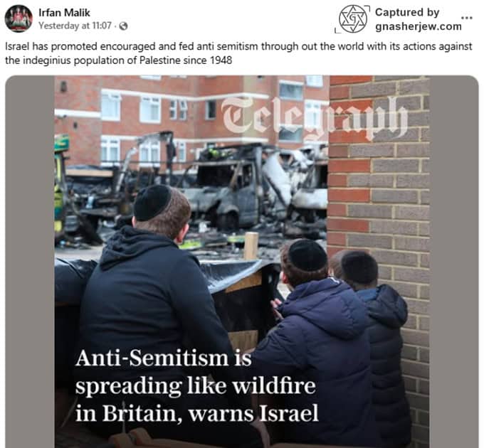This screenshot has height=448, width=484.
Task: Click the public globe privacy icon
Action: pyautogui.click(x=123, y=26)
